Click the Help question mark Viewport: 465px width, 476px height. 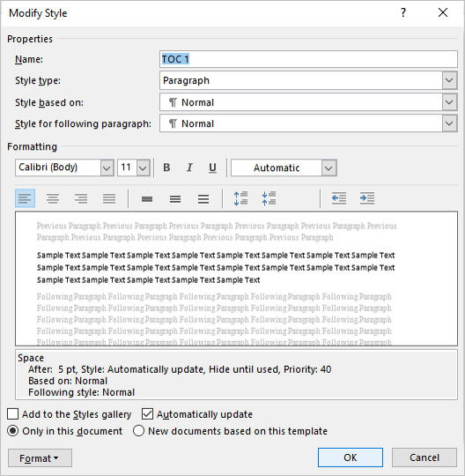(x=403, y=12)
